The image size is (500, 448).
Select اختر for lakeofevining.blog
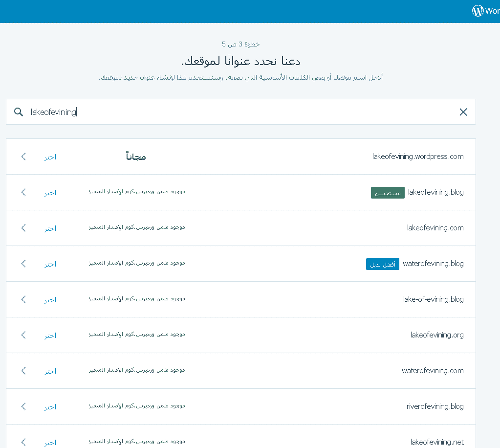[x=49, y=192]
